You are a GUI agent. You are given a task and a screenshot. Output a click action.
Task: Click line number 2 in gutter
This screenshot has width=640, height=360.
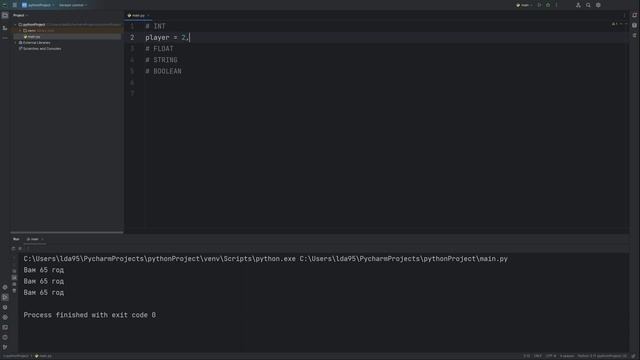132,38
